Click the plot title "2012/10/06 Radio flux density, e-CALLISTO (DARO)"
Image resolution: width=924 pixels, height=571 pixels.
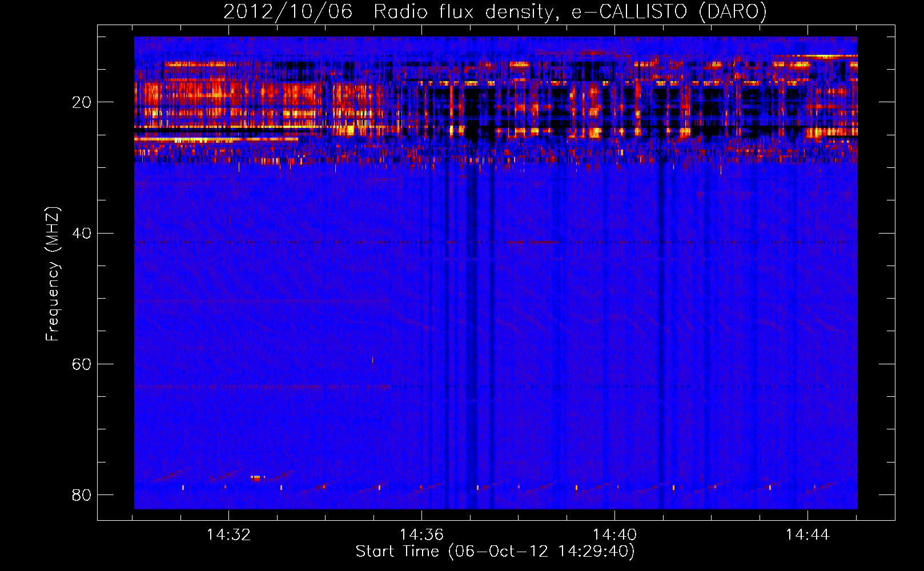495,11
